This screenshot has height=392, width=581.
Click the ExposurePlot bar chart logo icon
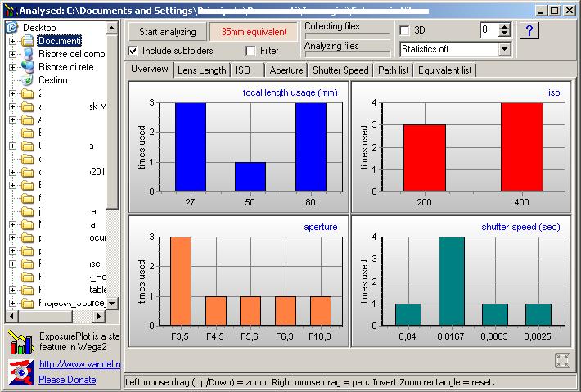pyautogui.click(x=19, y=341)
